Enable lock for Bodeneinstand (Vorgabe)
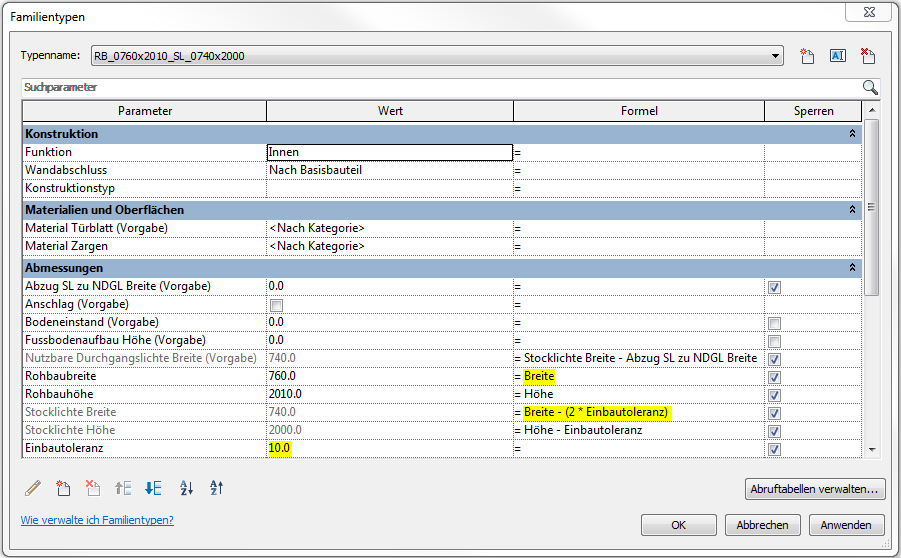This screenshot has width=901, height=558. [x=773, y=322]
